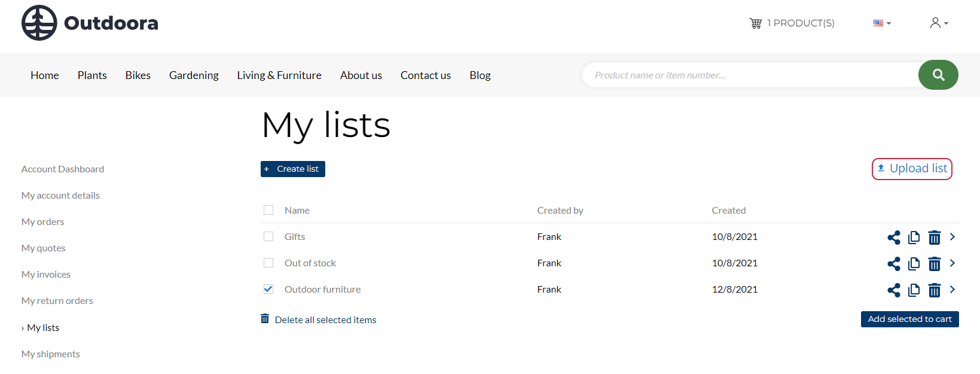Duplicate the Gifts list
The height and width of the screenshot is (374, 980).
click(x=914, y=238)
